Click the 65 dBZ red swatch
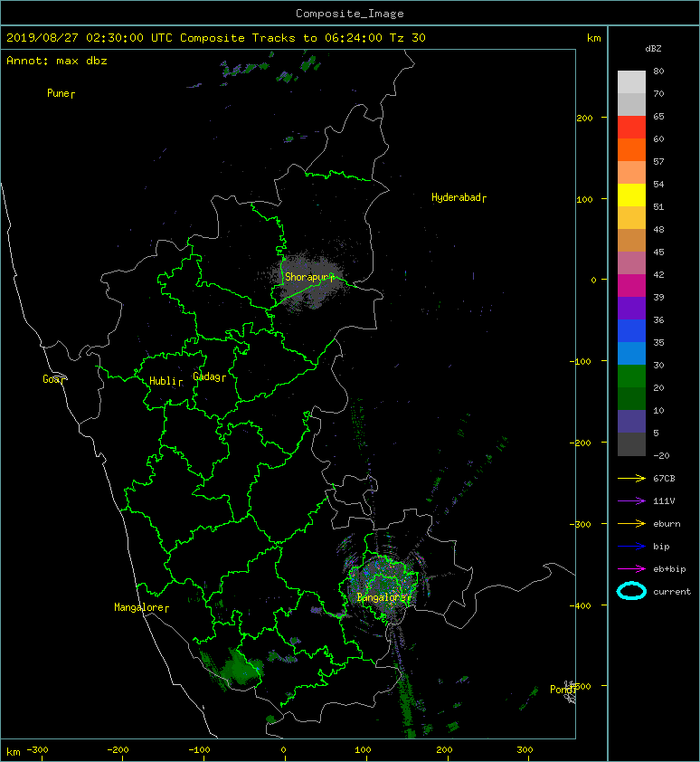The height and width of the screenshot is (762, 700). pyautogui.click(x=631, y=128)
